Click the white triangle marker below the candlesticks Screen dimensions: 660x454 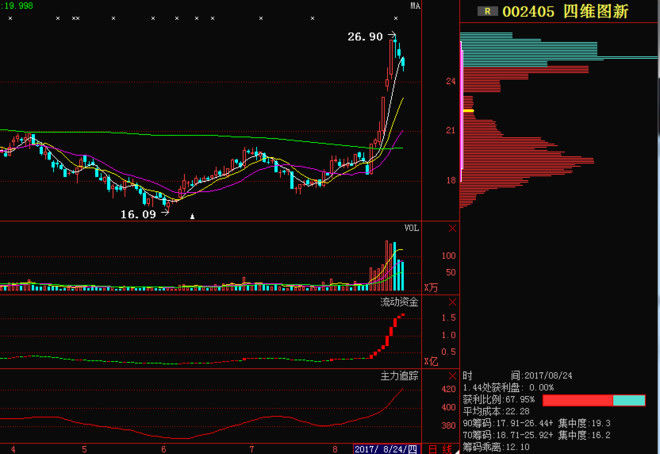coord(193,216)
